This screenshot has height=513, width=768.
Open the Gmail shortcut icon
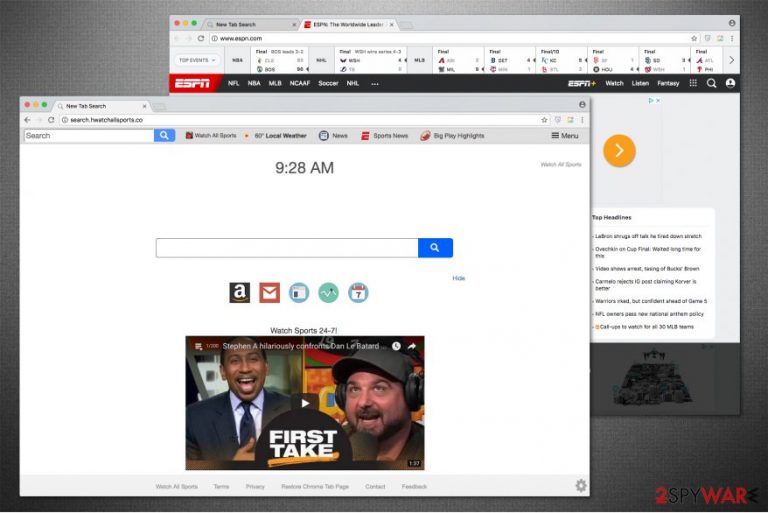coord(269,293)
